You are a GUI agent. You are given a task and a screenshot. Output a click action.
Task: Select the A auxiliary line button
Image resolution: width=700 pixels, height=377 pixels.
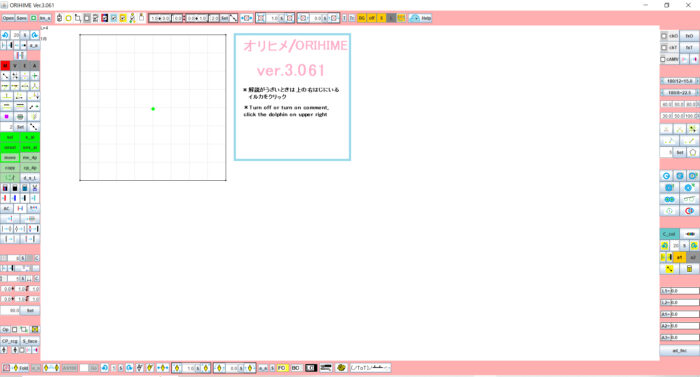click(x=35, y=66)
